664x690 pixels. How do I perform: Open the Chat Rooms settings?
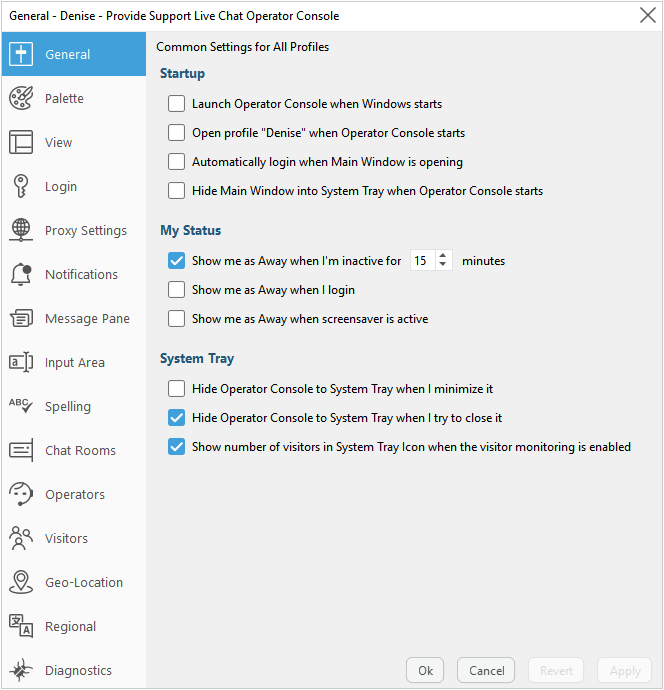point(73,450)
